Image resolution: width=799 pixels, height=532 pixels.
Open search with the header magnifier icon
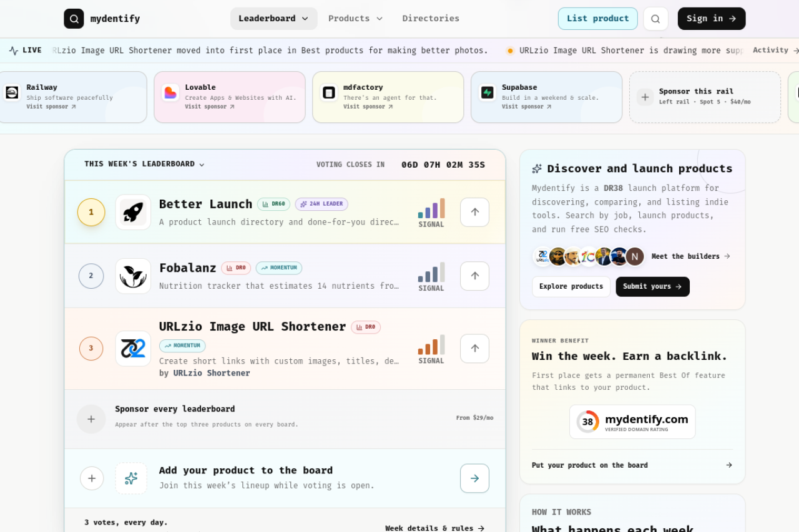click(x=655, y=19)
